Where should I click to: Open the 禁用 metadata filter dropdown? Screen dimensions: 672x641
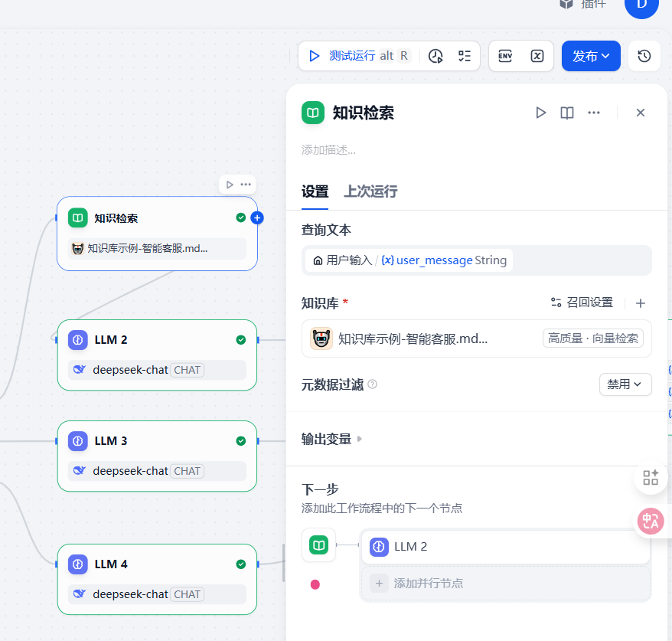[x=625, y=384]
